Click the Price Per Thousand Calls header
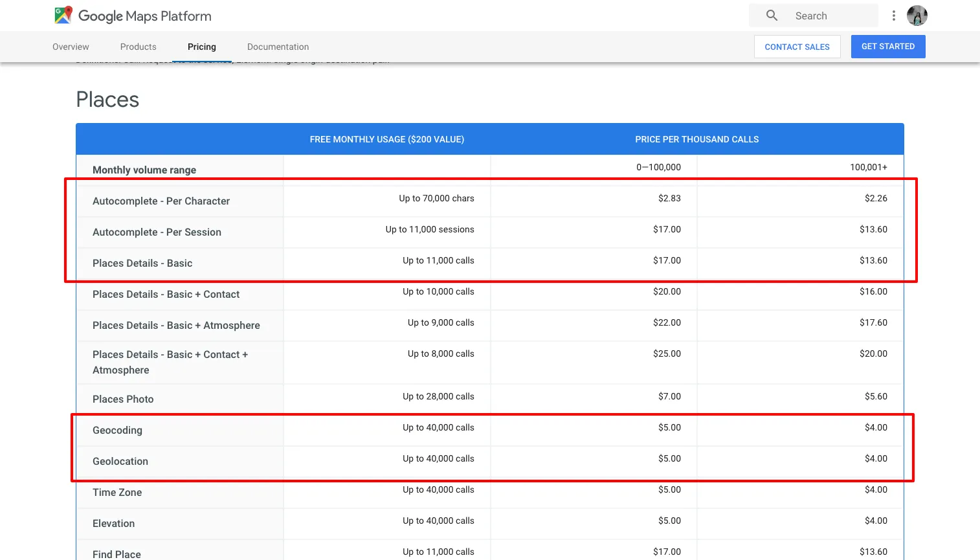 click(x=697, y=139)
